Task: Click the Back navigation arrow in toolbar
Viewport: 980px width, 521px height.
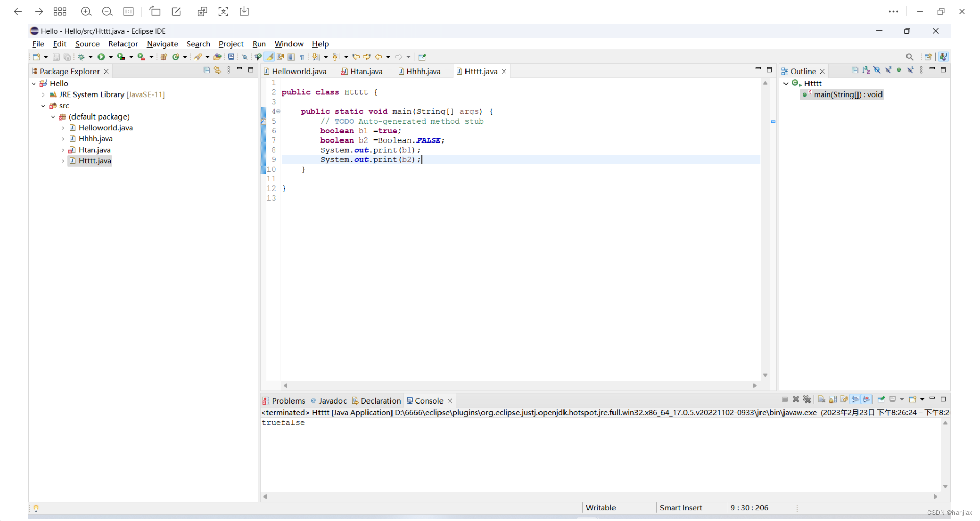Action: coord(378,57)
